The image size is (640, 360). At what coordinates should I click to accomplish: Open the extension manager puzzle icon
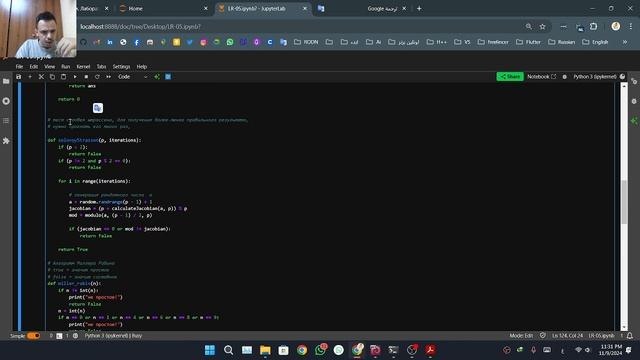[6, 141]
